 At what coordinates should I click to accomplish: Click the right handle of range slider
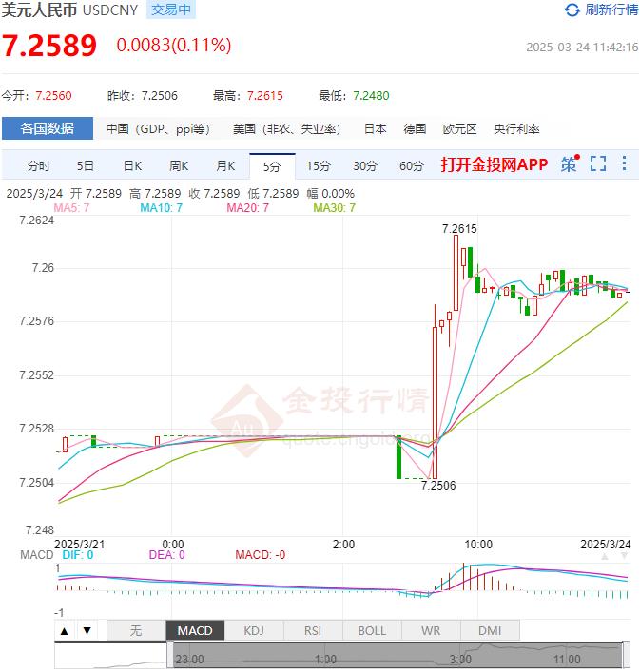coord(627,655)
